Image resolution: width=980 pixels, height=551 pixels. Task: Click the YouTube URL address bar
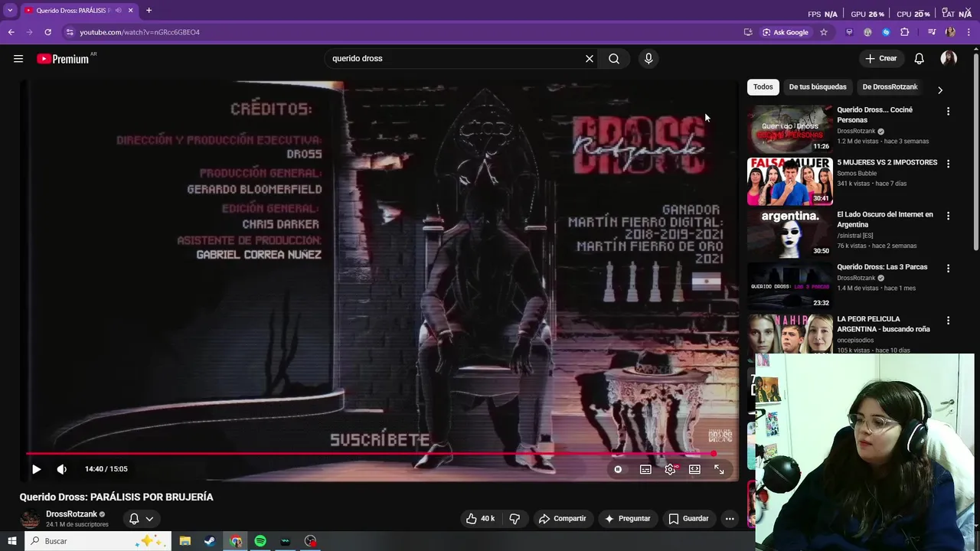pyautogui.click(x=406, y=32)
